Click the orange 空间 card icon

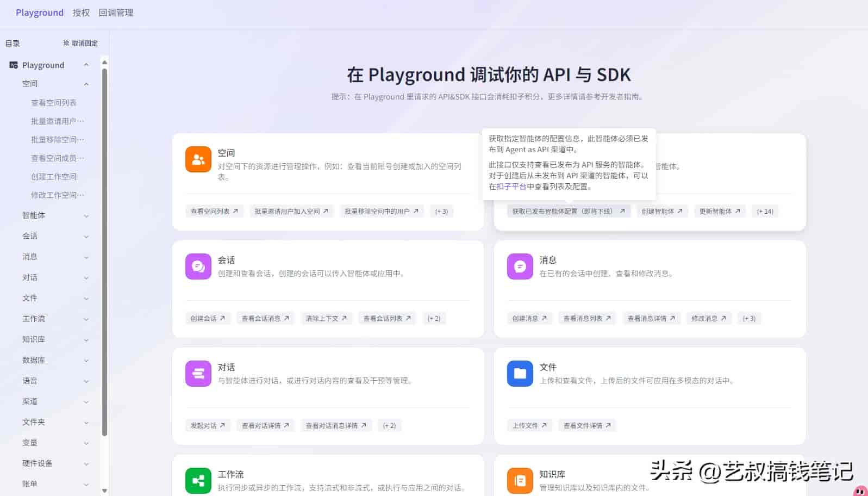pyautogui.click(x=198, y=159)
